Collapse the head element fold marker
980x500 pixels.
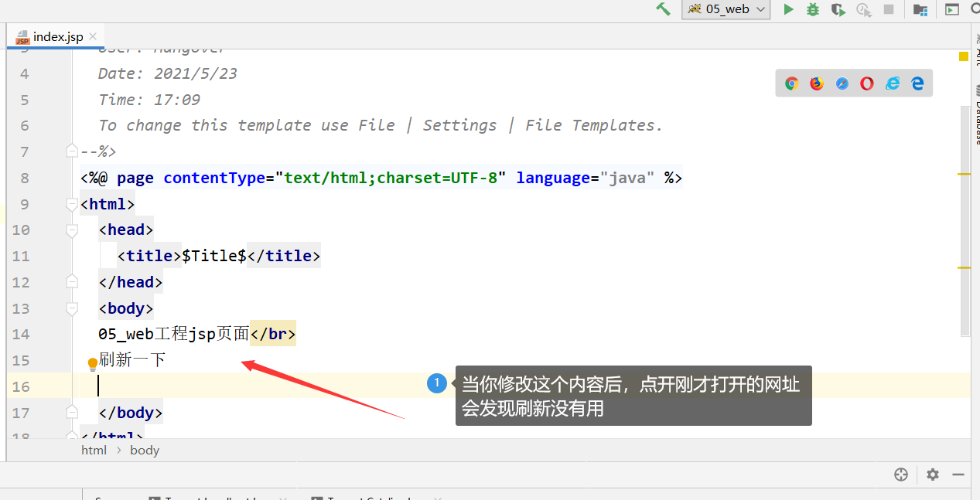pos(72,230)
